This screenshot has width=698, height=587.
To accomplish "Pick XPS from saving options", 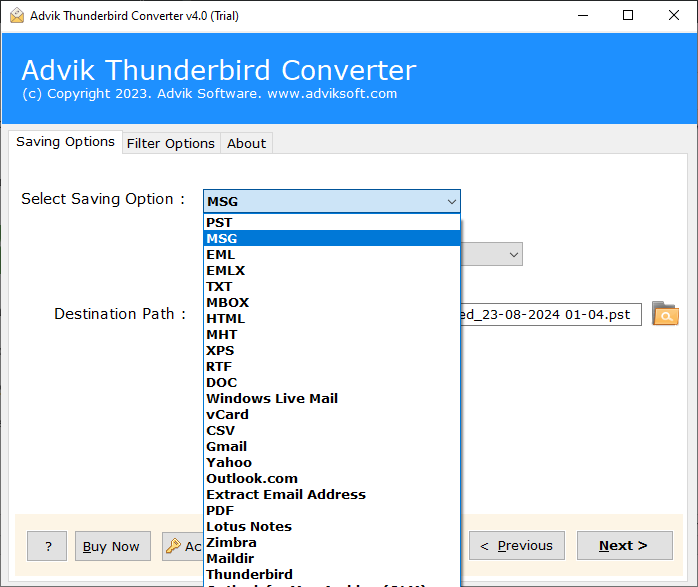I will pyautogui.click(x=332, y=351).
